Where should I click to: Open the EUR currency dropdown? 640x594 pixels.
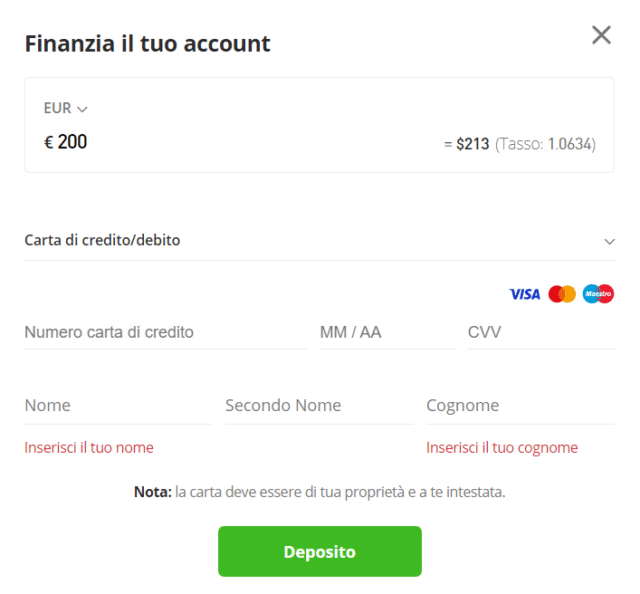(x=66, y=108)
